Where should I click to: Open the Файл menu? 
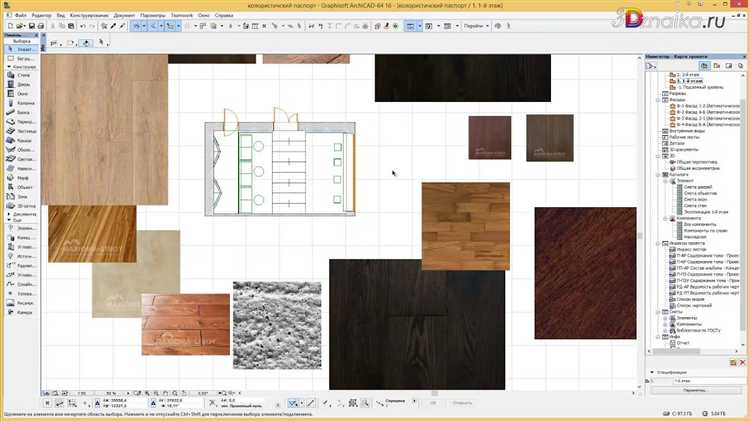21,15
